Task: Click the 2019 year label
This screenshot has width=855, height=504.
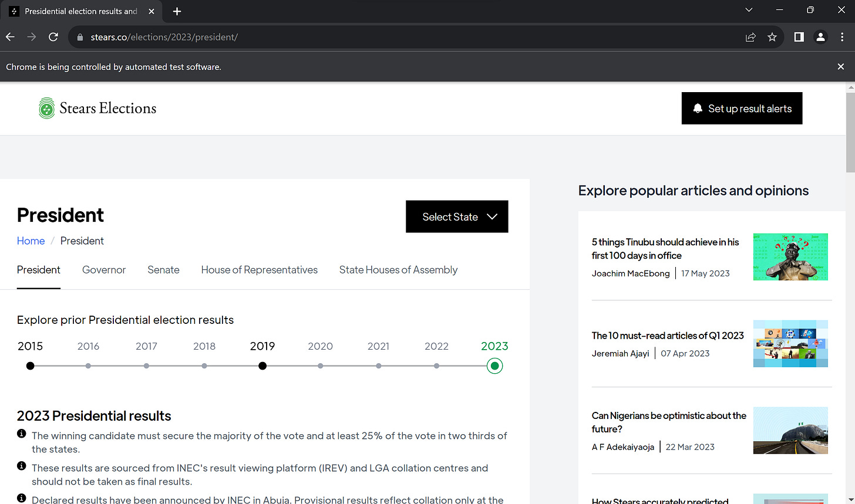Action: 262,346
